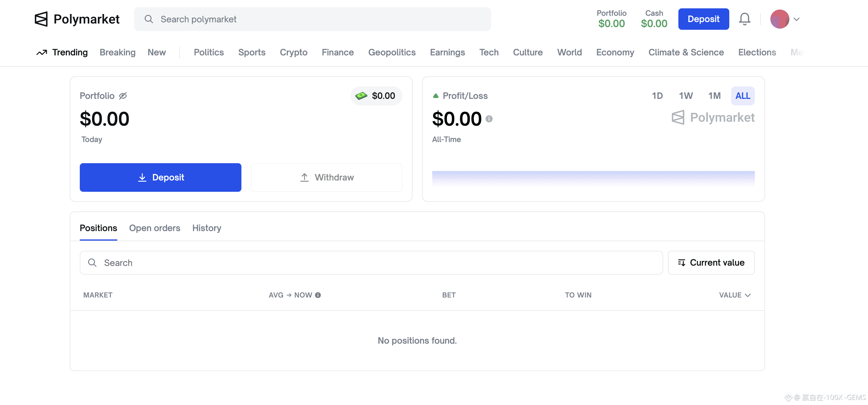Open the History tab

pyautogui.click(x=207, y=228)
